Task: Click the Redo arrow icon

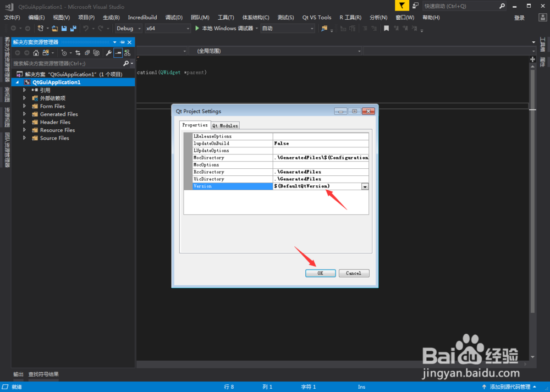Action: (x=101, y=29)
